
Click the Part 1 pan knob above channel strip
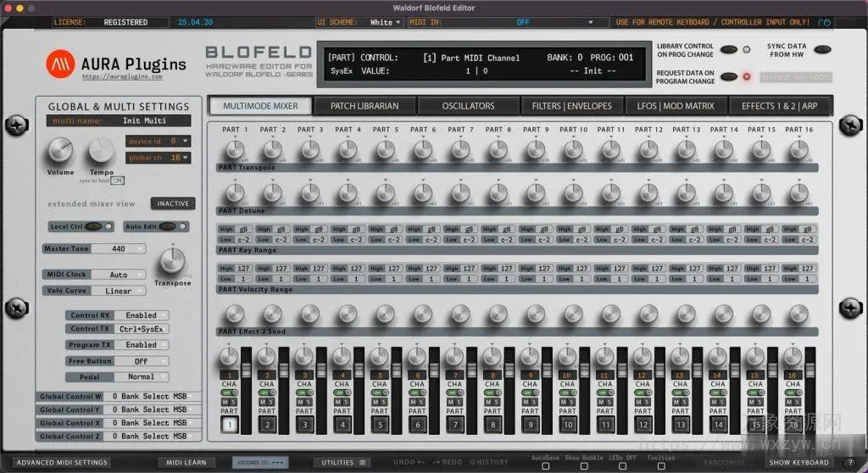point(229,357)
